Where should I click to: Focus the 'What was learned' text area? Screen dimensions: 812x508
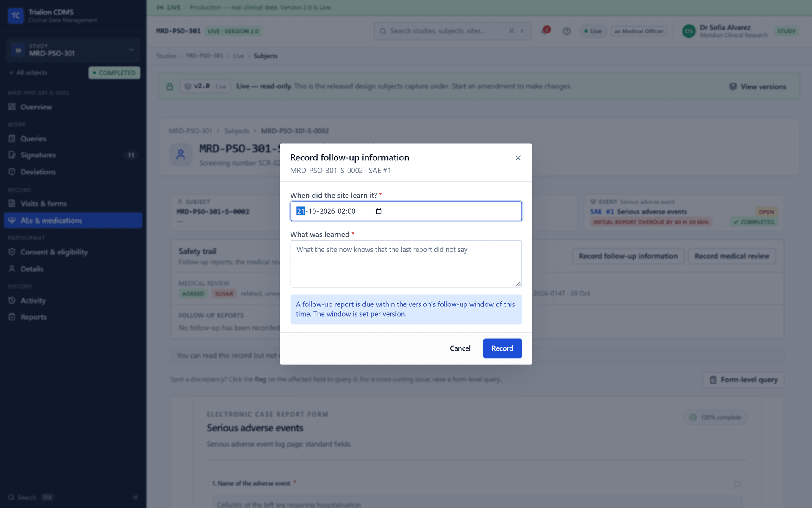point(406,264)
